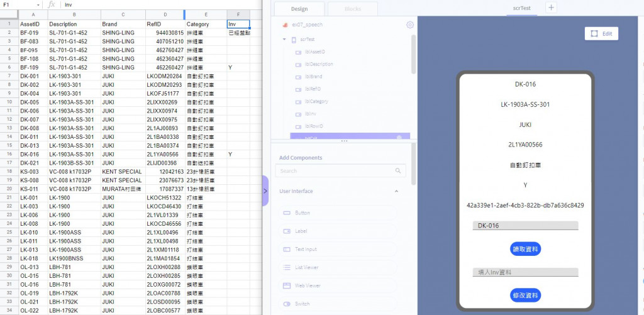Screen dimensions: 644x315
Task: Click the Category header cell
Action: click(206, 25)
